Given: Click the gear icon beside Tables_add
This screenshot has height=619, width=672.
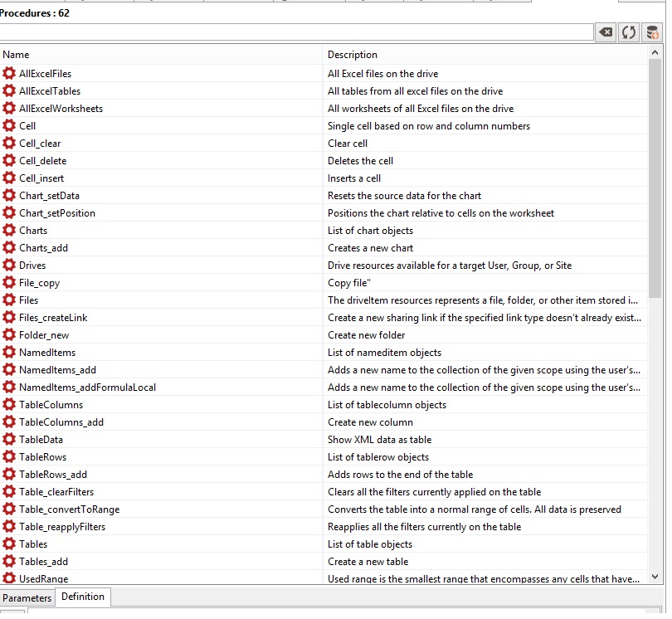Looking at the screenshot, I should pyautogui.click(x=9, y=562).
